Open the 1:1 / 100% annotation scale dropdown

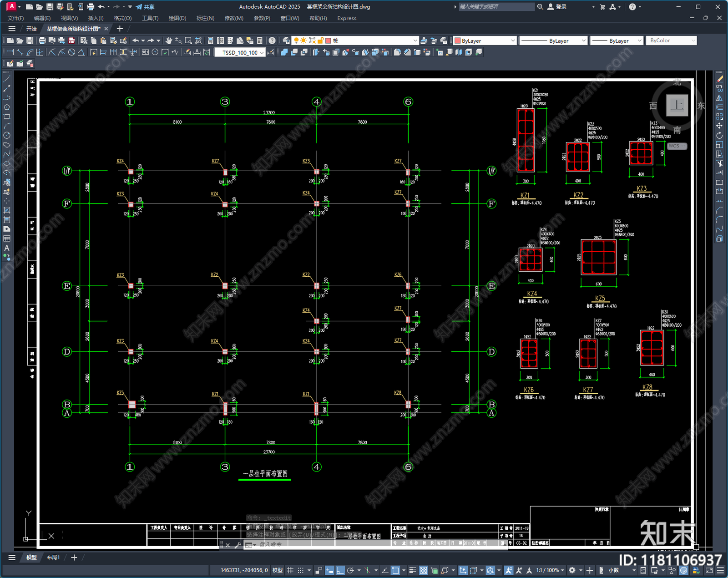click(x=550, y=570)
